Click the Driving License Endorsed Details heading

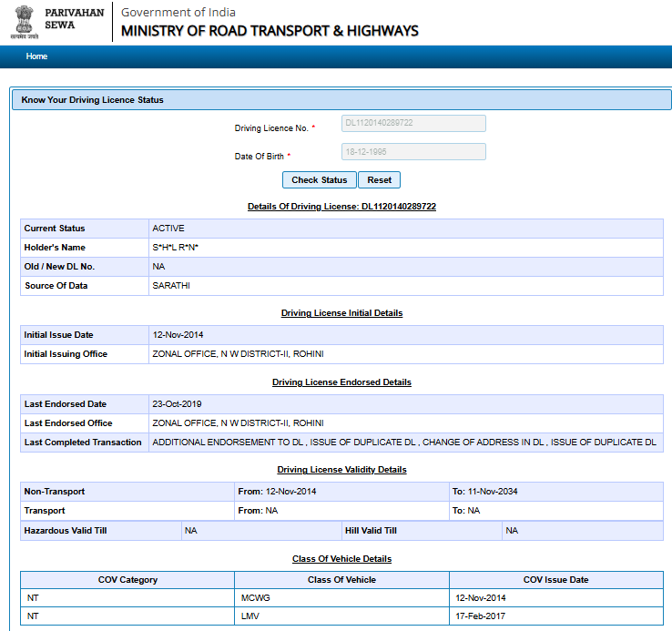point(341,382)
